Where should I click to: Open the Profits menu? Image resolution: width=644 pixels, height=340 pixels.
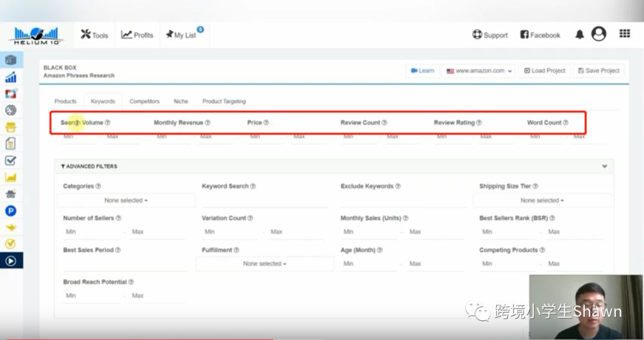[137, 35]
